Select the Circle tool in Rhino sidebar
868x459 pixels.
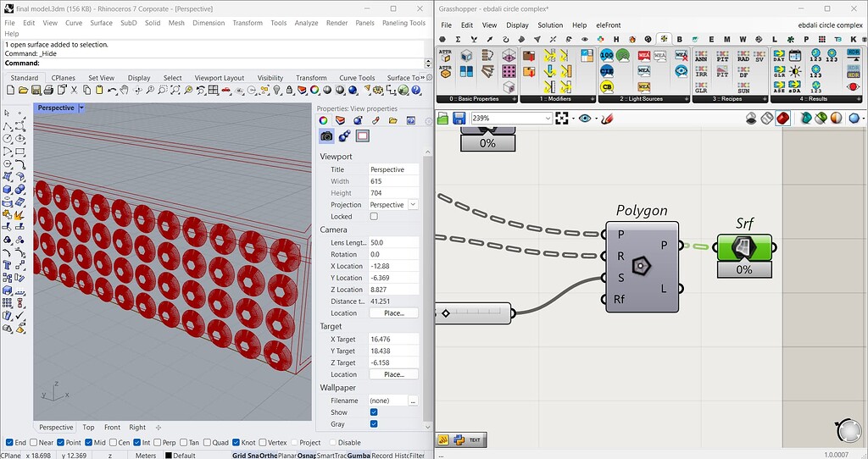pos(7,138)
